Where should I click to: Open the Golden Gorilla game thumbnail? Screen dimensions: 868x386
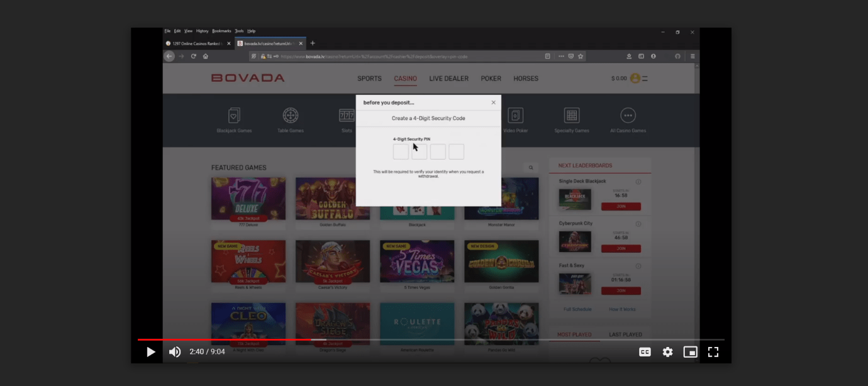point(501,262)
